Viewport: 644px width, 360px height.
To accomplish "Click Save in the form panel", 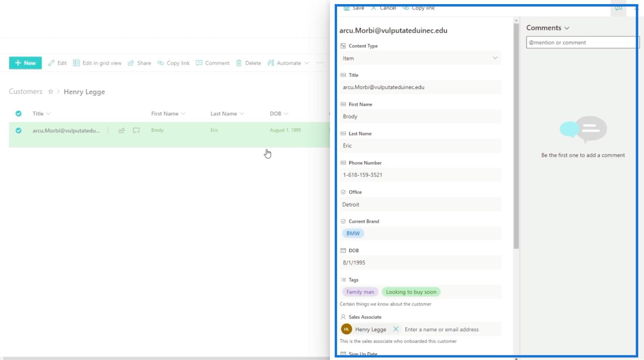I will point(354,8).
